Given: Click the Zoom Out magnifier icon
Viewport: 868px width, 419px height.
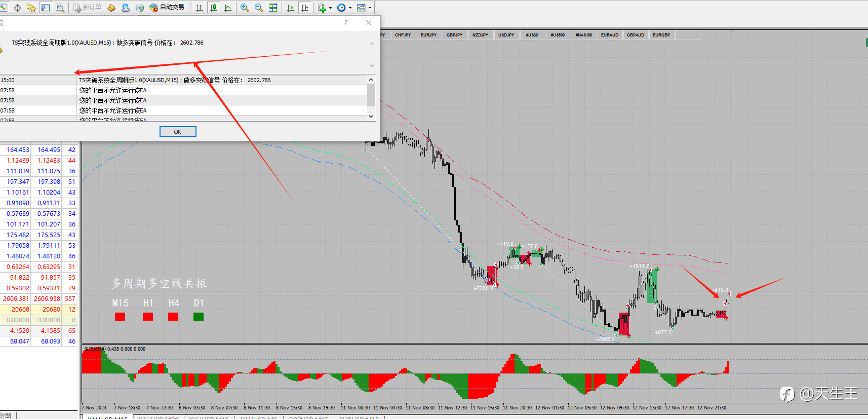Looking at the screenshot, I should point(259,8).
